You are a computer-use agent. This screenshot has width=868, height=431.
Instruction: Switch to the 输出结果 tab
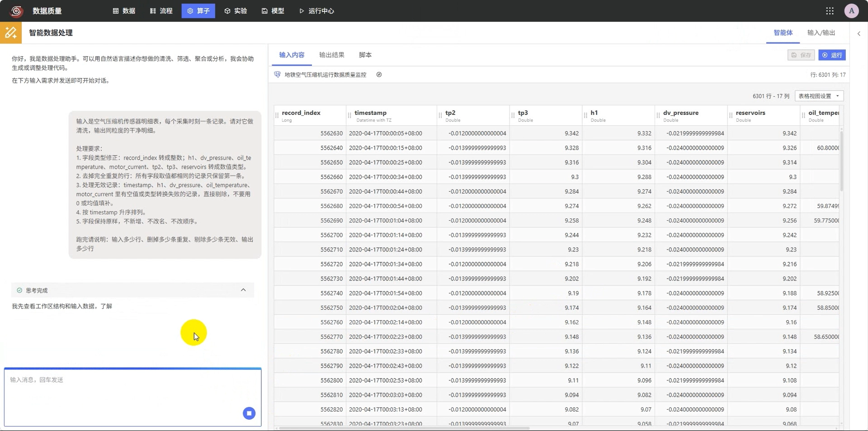[331, 55]
